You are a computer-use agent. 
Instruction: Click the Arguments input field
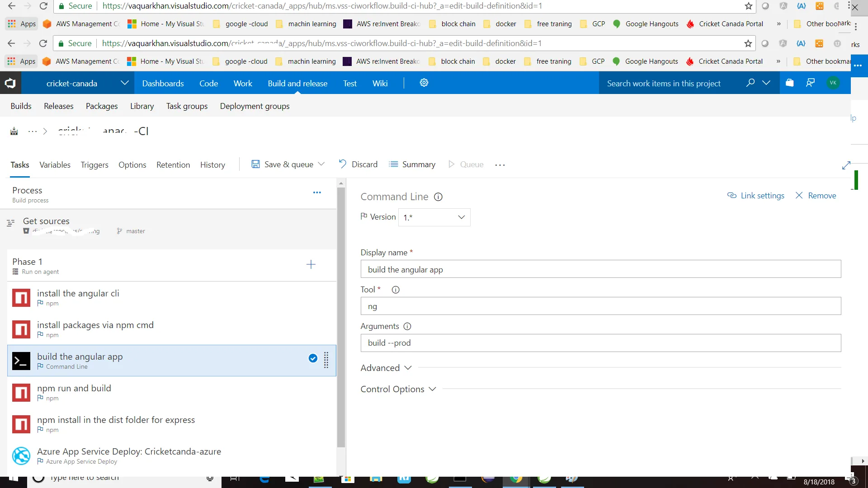pos(600,343)
